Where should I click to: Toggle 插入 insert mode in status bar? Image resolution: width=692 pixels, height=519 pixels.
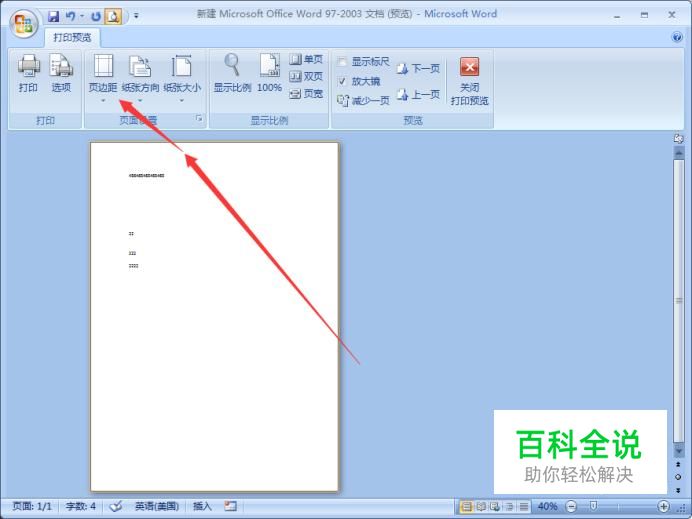click(202, 506)
